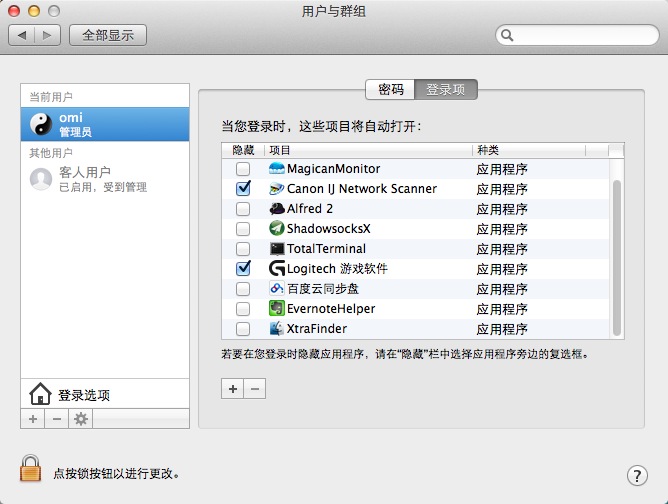Open the gear action menu under user list
This screenshot has width=668, height=504.
81,419
